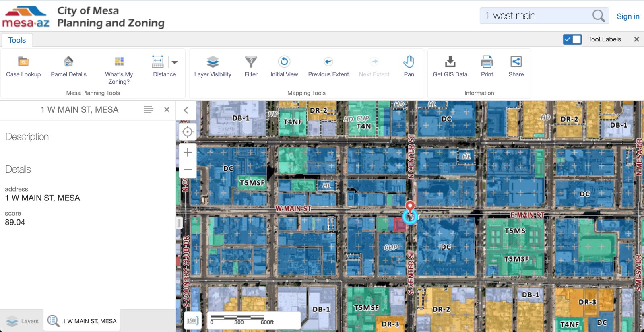Reset map with Initial View

coord(284,67)
